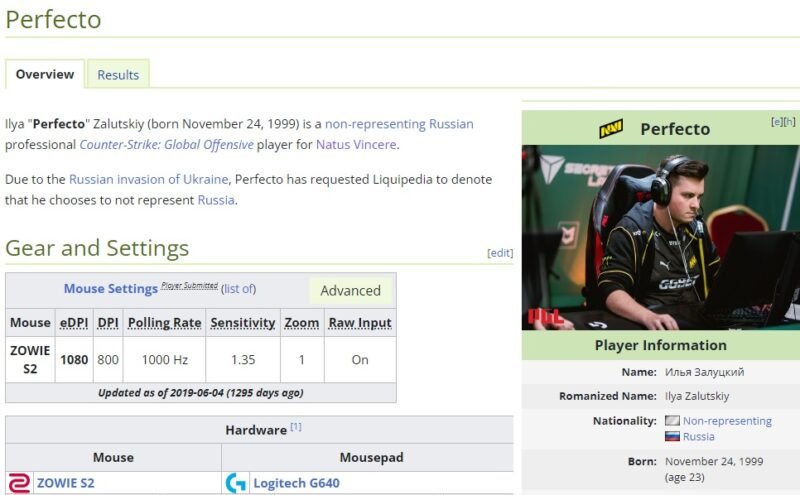The height and width of the screenshot is (495, 800).
Task: Click the eDPI column header
Action: click(74, 323)
